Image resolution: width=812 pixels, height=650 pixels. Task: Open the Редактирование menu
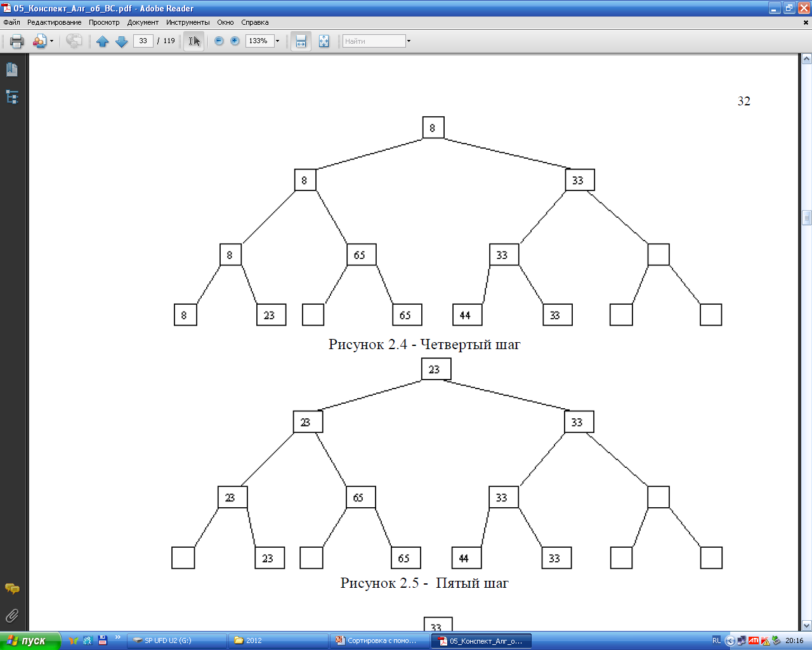pos(54,22)
